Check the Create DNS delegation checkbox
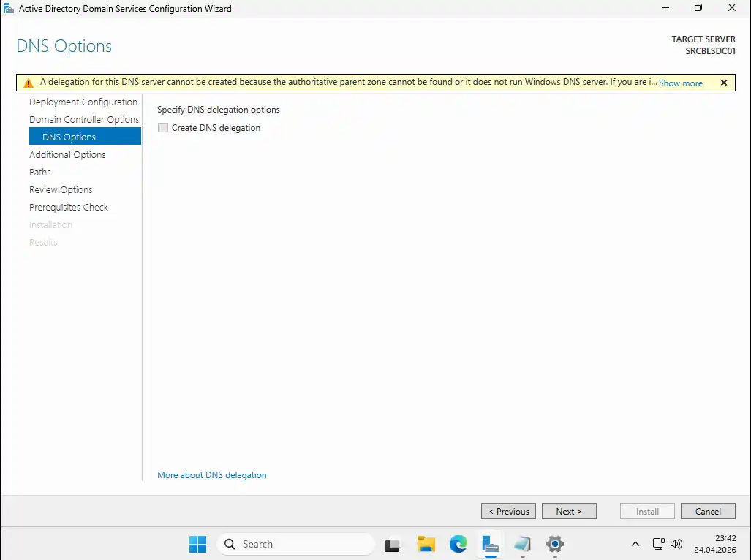The width and height of the screenshot is (751, 560). point(163,128)
